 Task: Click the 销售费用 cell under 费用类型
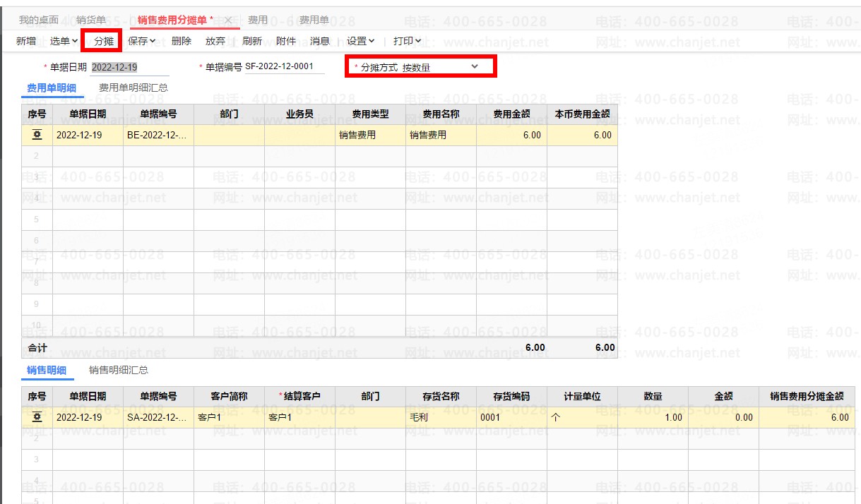[370, 135]
